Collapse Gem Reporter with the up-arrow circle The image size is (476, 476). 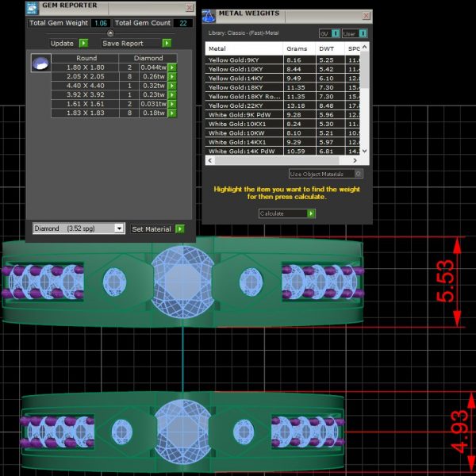point(110,33)
